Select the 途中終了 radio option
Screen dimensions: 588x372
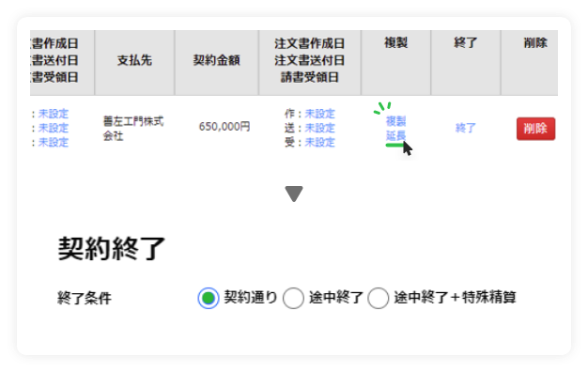tap(293, 298)
